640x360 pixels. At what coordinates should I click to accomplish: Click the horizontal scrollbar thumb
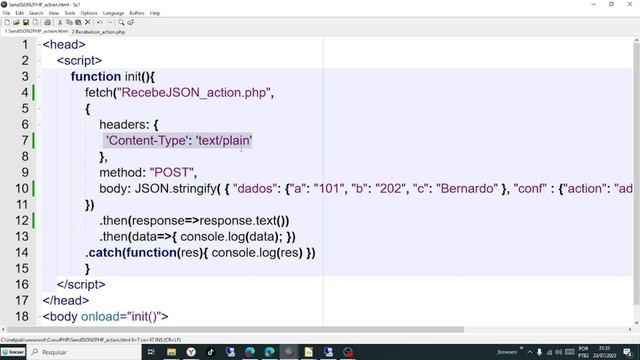tap(235, 329)
